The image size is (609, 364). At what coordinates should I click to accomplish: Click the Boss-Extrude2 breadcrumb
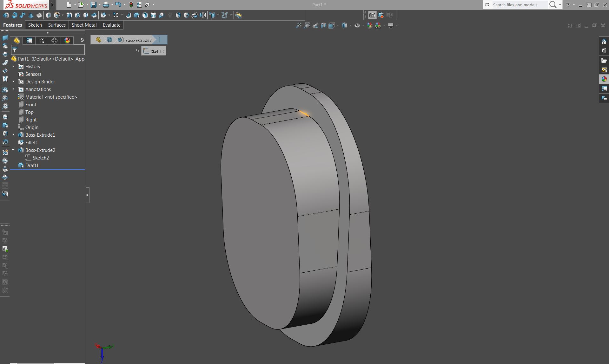(x=135, y=40)
